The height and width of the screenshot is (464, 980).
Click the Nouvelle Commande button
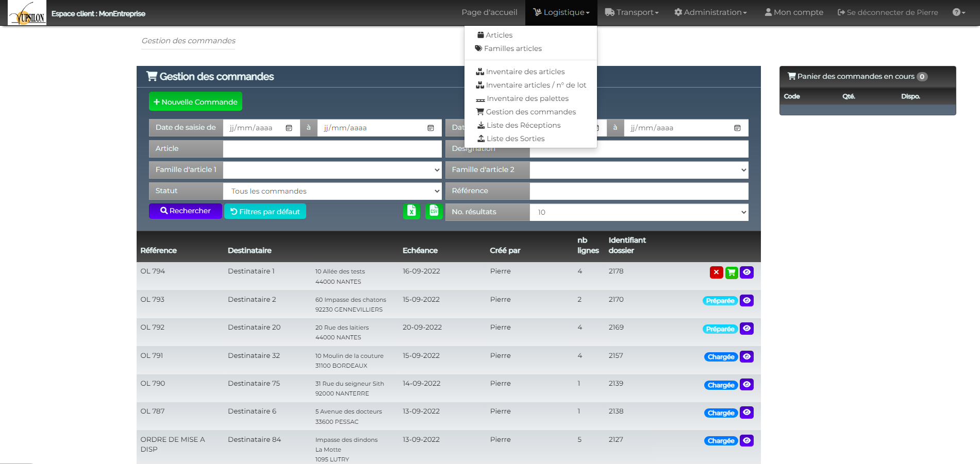point(195,101)
